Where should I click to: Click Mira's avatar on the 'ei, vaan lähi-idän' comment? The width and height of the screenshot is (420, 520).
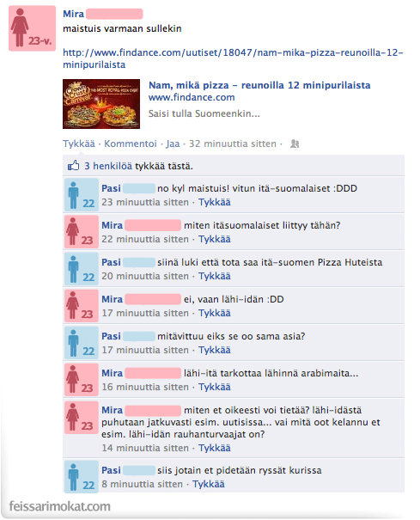tap(82, 305)
